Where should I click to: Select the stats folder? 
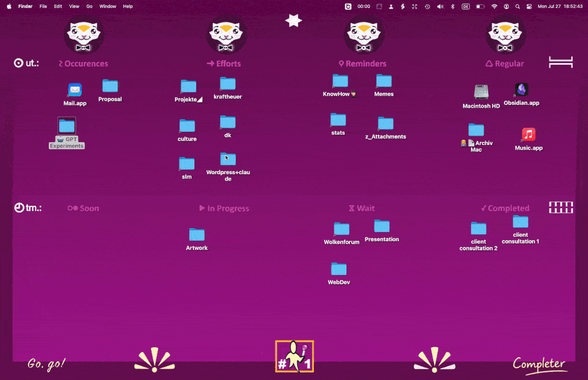point(338,120)
